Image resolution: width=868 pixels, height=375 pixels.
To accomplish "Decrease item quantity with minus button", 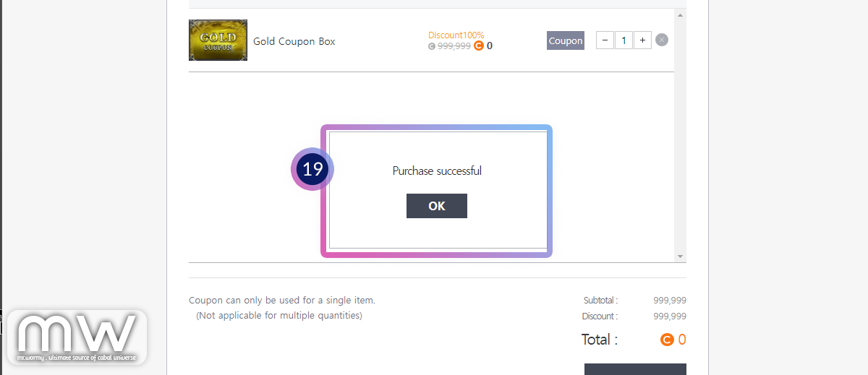I will [x=605, y=40].
